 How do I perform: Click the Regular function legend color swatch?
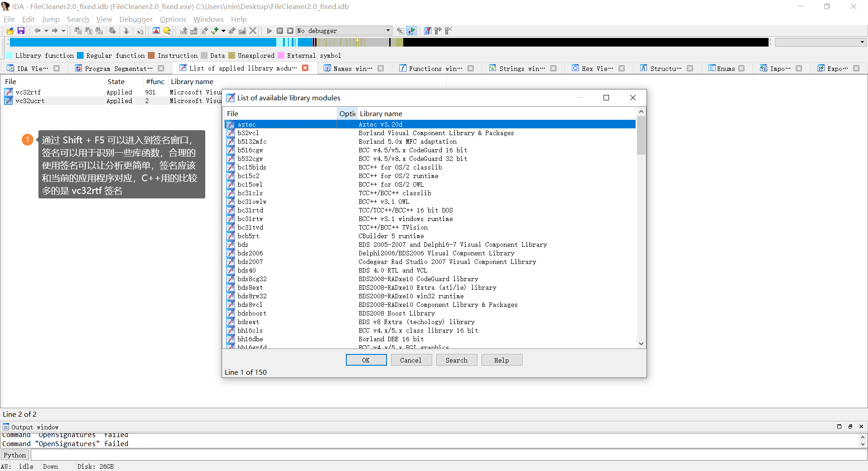pos(80,55)
